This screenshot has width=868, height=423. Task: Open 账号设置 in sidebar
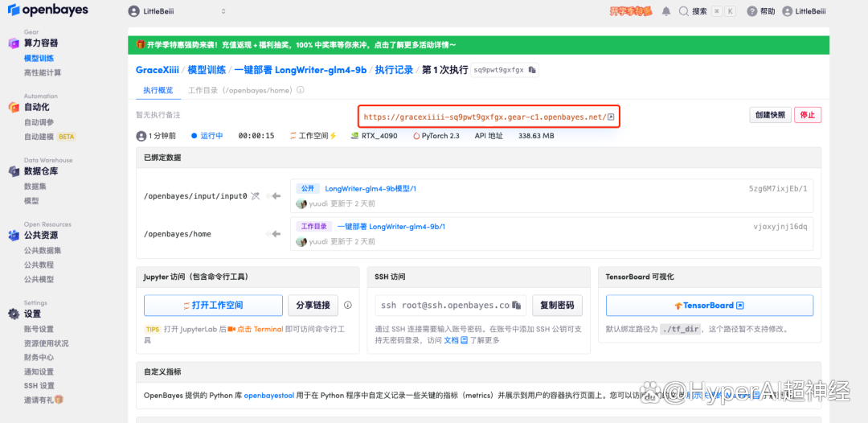39,329
